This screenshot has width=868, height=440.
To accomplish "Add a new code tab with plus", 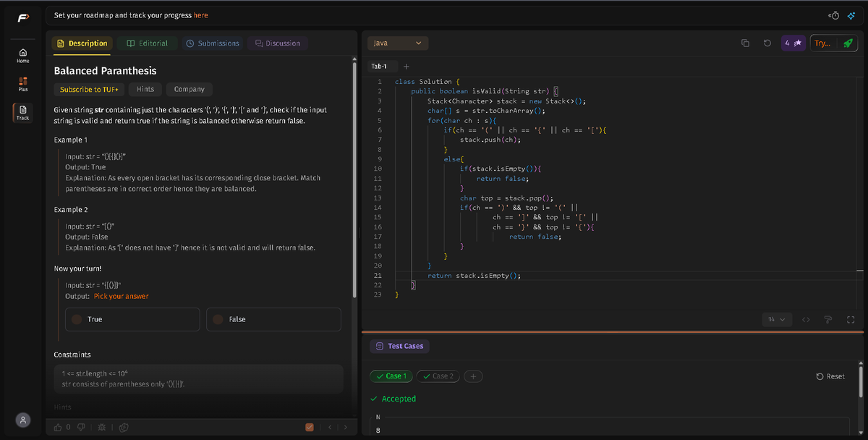I will pos(407,66).
